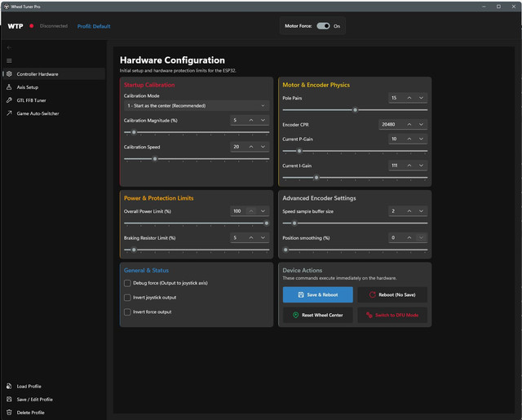Select Load Profile in sidebar
This screenshot has width=522, height=420.
pyautogui.click(x=55, y=387)
